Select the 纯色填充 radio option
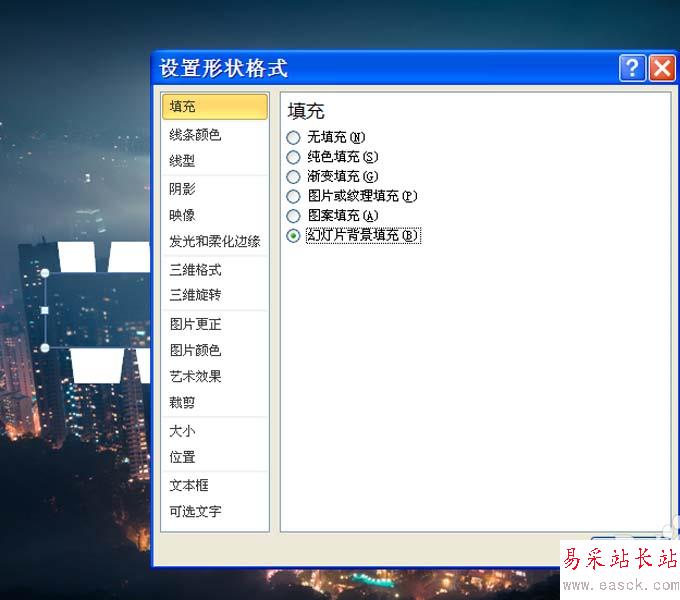The width and height of the screenshot is (680, 600). click(293, 157)
